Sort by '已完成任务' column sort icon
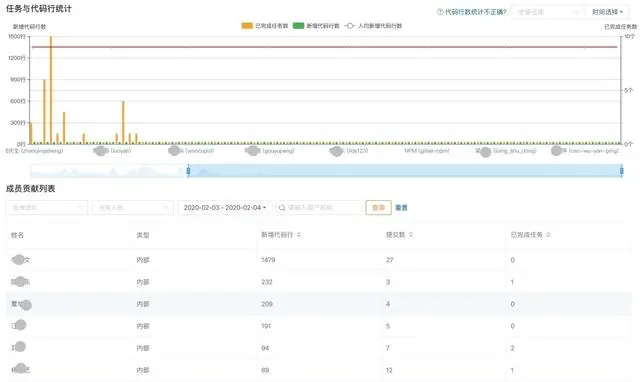 click(548, 235)
